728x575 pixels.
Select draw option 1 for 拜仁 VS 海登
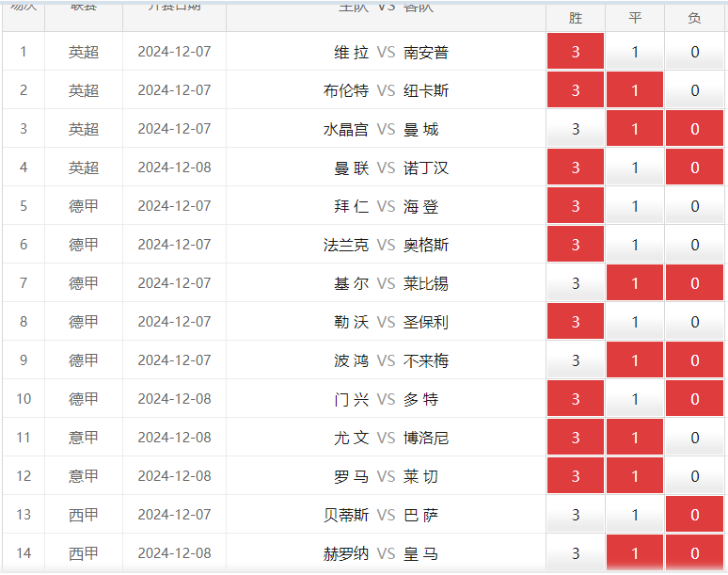[x=635, y=205]
